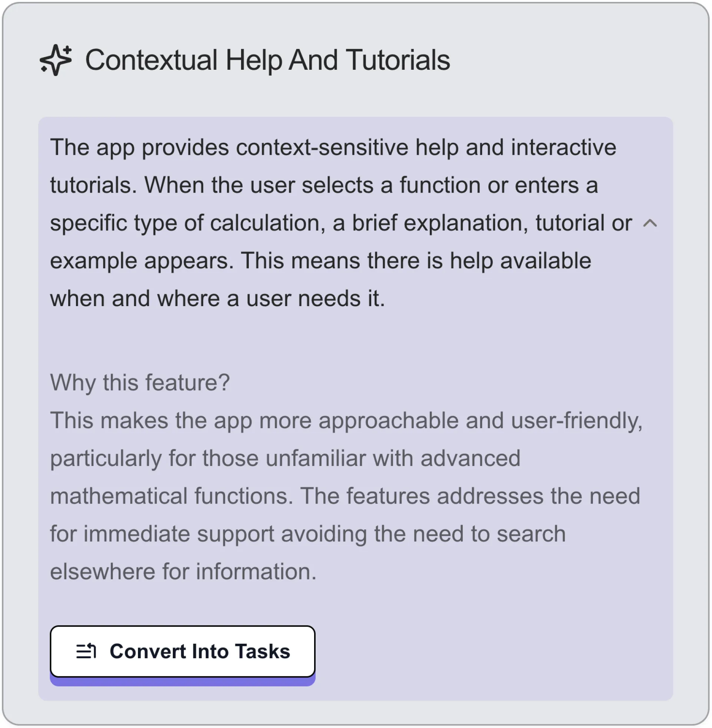Screen dimensions: 712x728
Task: Select the Contextual Help And Tutorials title
Action: 268,60
